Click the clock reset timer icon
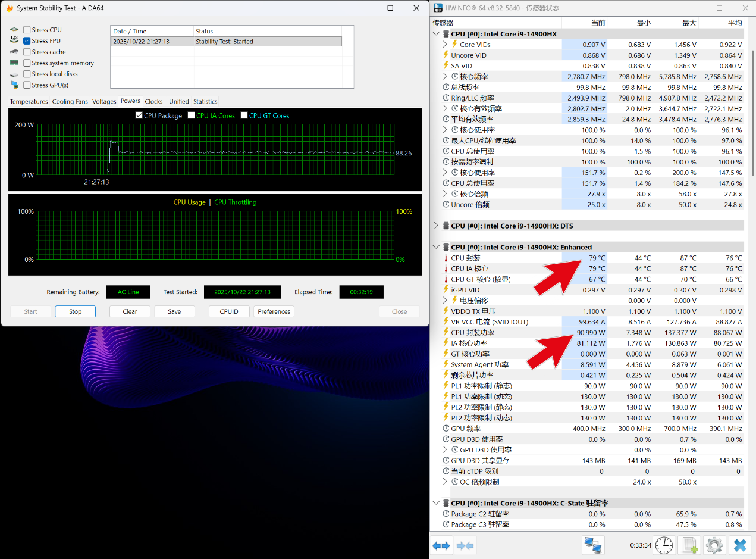The height and width of the screenshot is (559, 756). click(663, 545)
